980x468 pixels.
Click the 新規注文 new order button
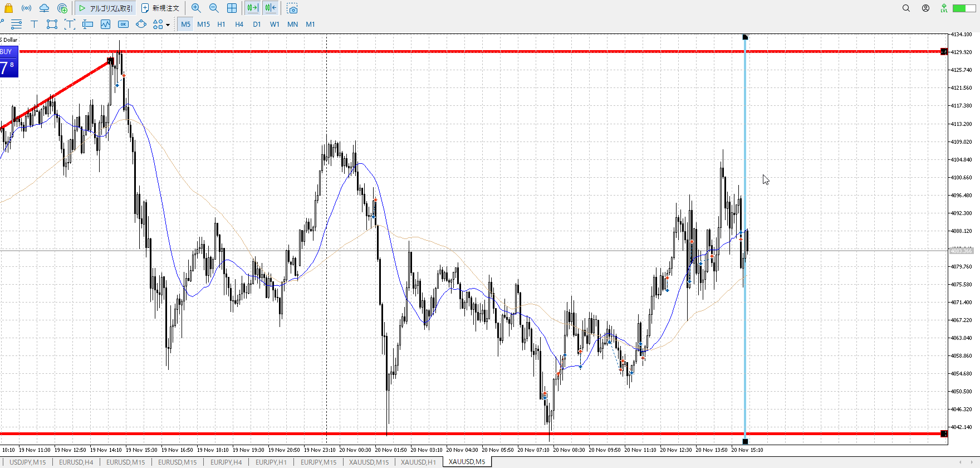tap(160, 8)
